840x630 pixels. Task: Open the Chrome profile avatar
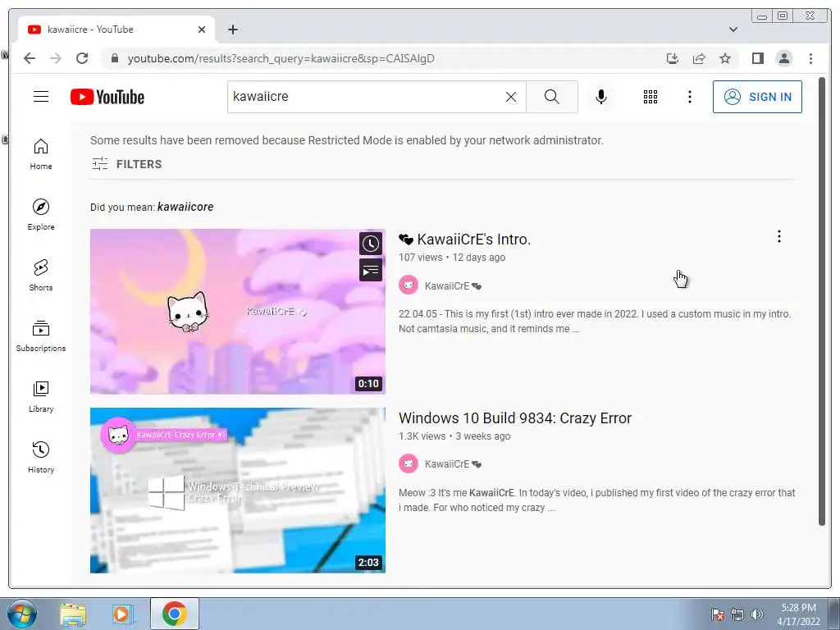[783, 58]
